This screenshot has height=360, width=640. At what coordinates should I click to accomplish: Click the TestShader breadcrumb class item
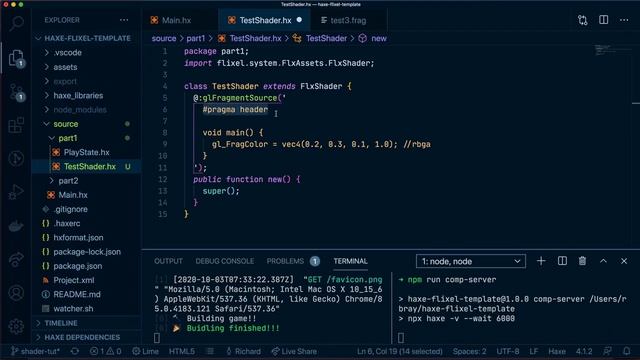(320, 38)
